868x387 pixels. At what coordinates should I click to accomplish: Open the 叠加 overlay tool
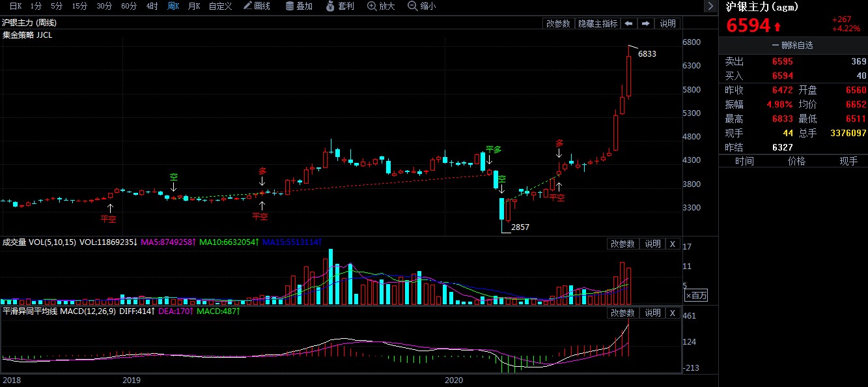pyautogui.click(x=299, y=6)
